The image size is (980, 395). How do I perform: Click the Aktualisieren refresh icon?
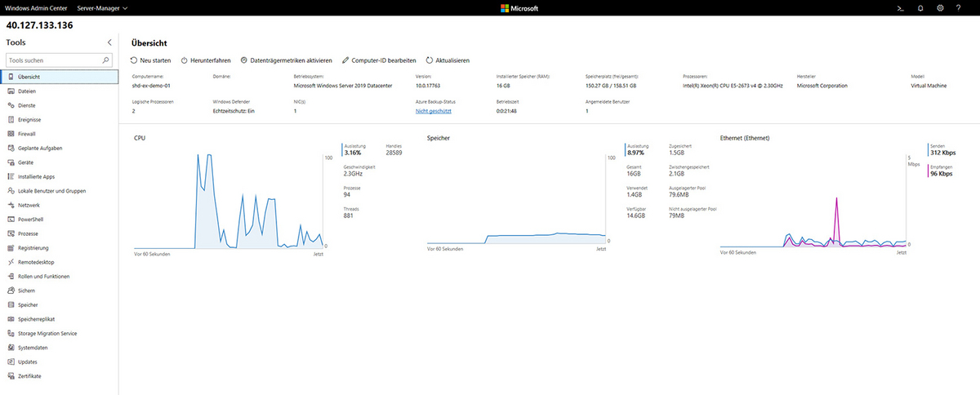[430, 60]
